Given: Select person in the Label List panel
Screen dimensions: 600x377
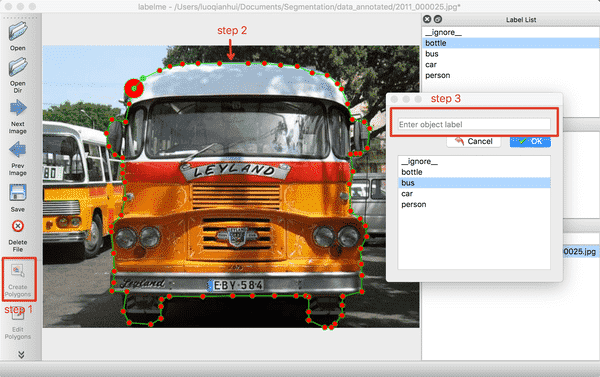Looking at the screenshot, I should 511,75.
